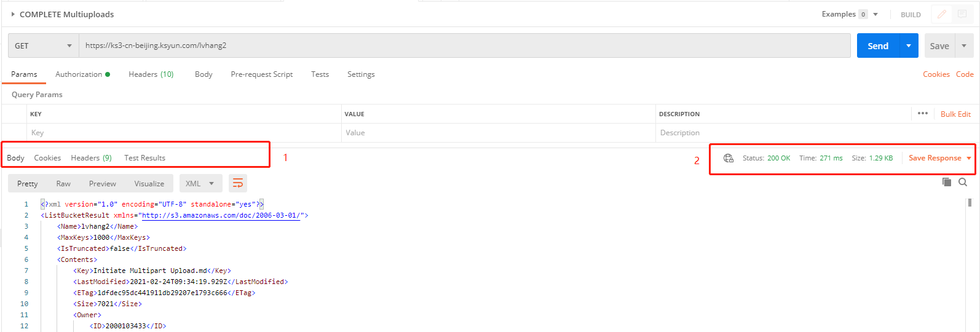Collapse the COMPLETE Multiuploads request title arrow
Viewport: 980px width, 332px height.
[x=13, y=14]
